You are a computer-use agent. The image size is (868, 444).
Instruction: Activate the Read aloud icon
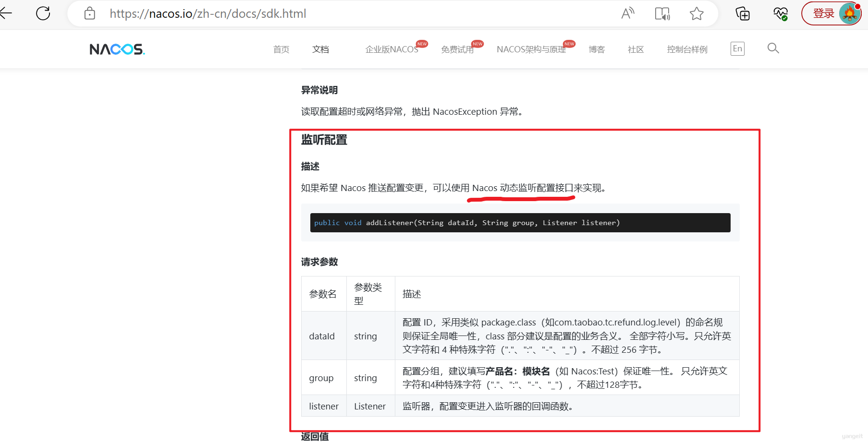[628, 13]
